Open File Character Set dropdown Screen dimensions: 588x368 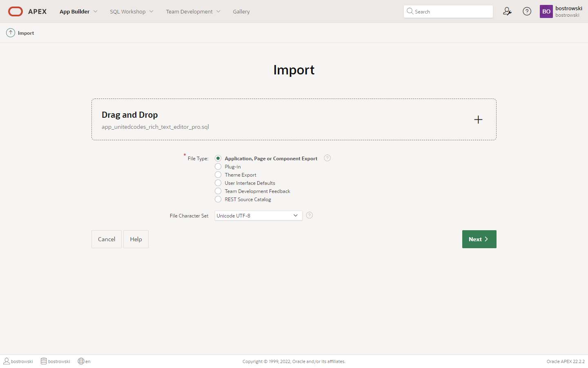258,215
